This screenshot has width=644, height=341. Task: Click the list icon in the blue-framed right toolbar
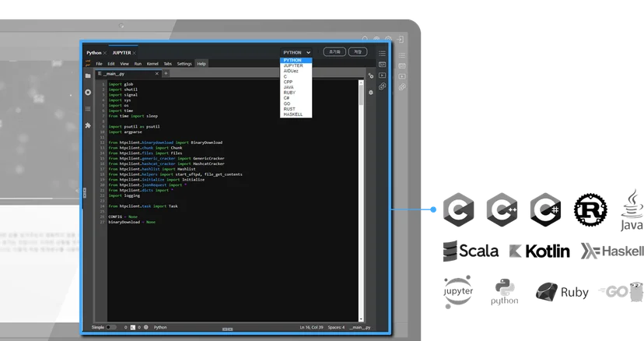382,53
